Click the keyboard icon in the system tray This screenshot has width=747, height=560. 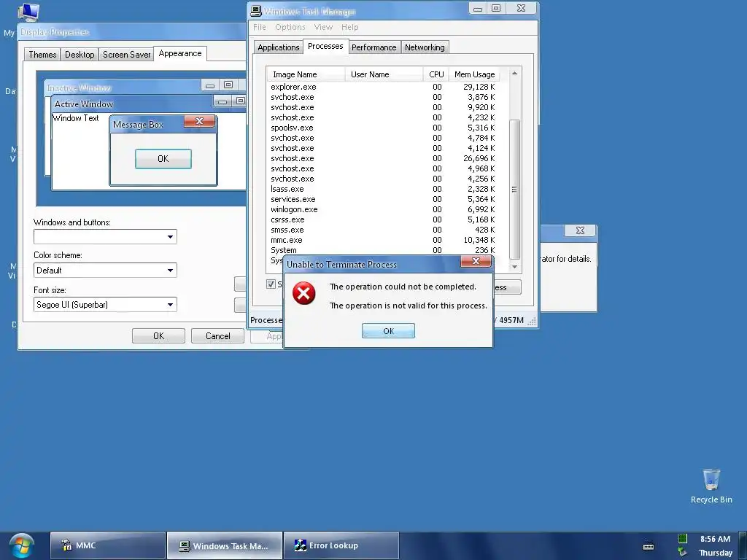649,546
